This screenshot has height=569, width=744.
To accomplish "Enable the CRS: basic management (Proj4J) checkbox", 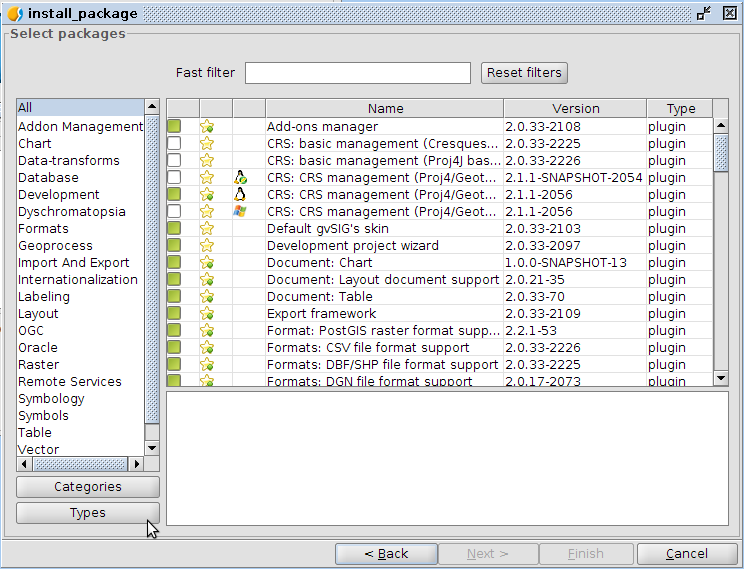I will [x=174, y=161].
